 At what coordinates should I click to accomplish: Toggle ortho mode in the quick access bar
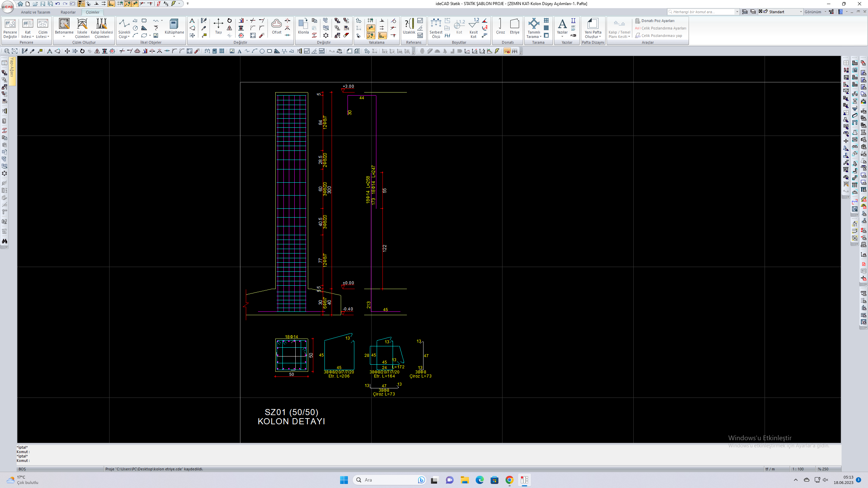coord(111,4)
